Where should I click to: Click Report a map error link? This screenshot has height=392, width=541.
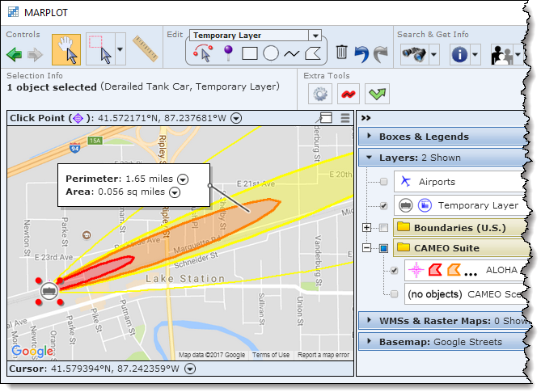[x=323, y=355]
